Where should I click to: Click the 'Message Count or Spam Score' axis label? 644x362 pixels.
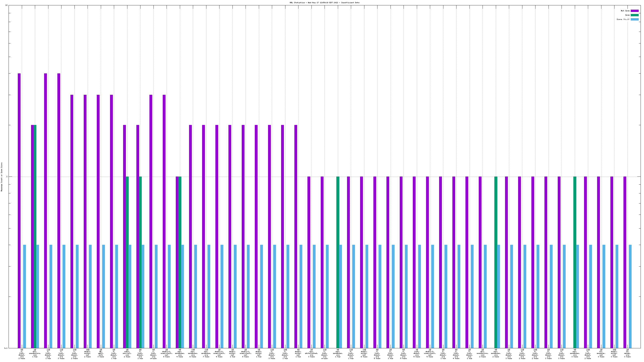tap(1, 177)
